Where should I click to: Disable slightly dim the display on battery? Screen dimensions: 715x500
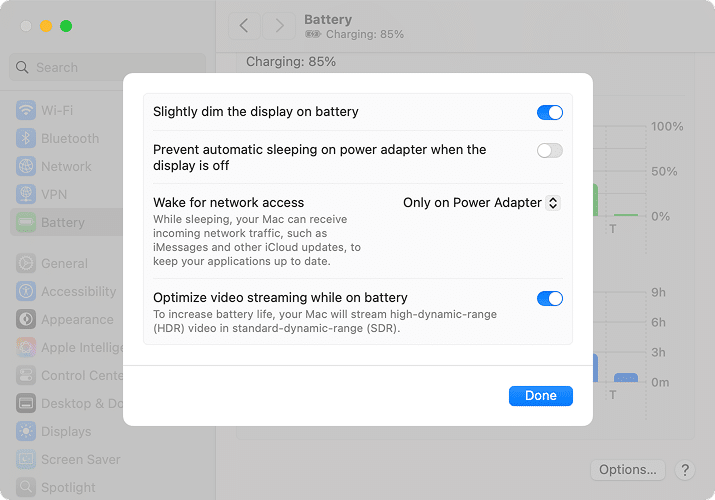pyautogui.click(x=550, y=112)
